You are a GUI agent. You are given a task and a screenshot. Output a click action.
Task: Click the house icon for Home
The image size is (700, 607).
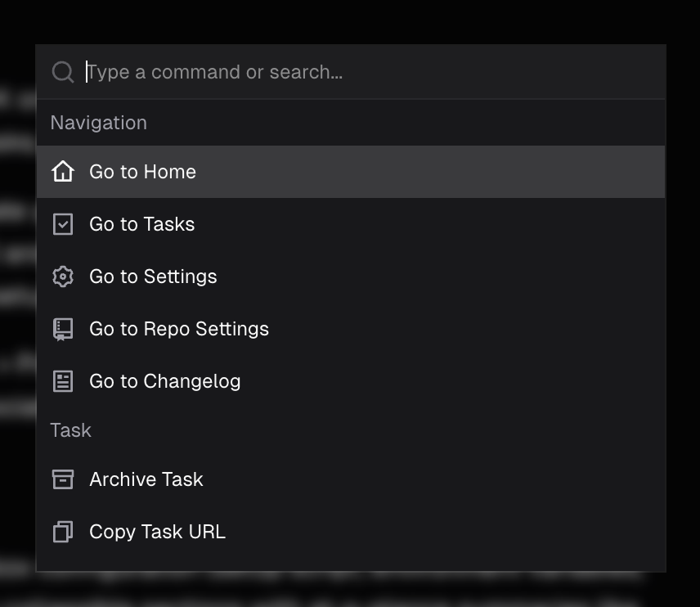click(x=63, y=172)
